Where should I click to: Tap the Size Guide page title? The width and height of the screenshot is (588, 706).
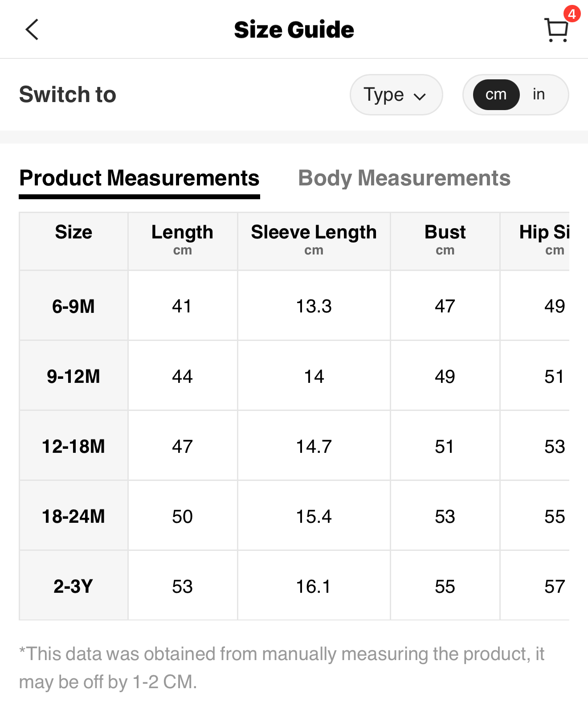[294, 30]
